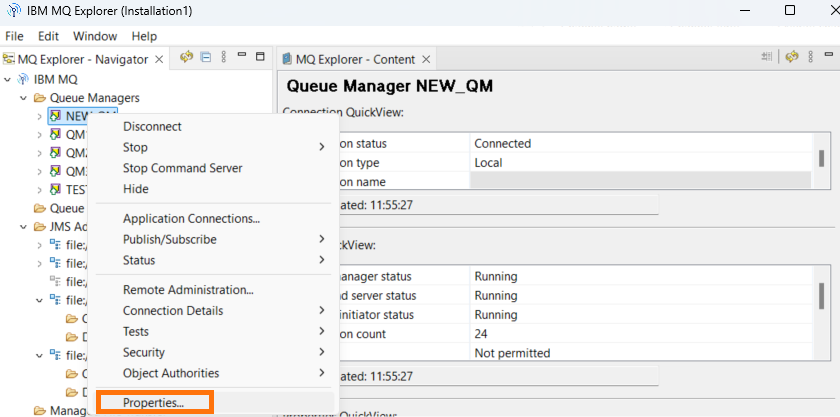Click the Queue Managers folder icon
This screenshot has height=417, width=840.
tap(39, 98)
